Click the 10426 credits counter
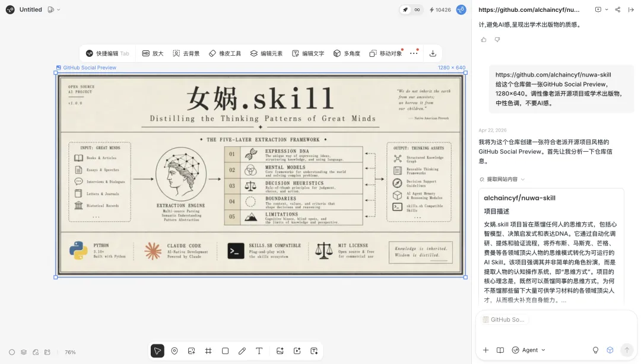Image resolution: width=641 pixels, height=364 pixels. 440,10
